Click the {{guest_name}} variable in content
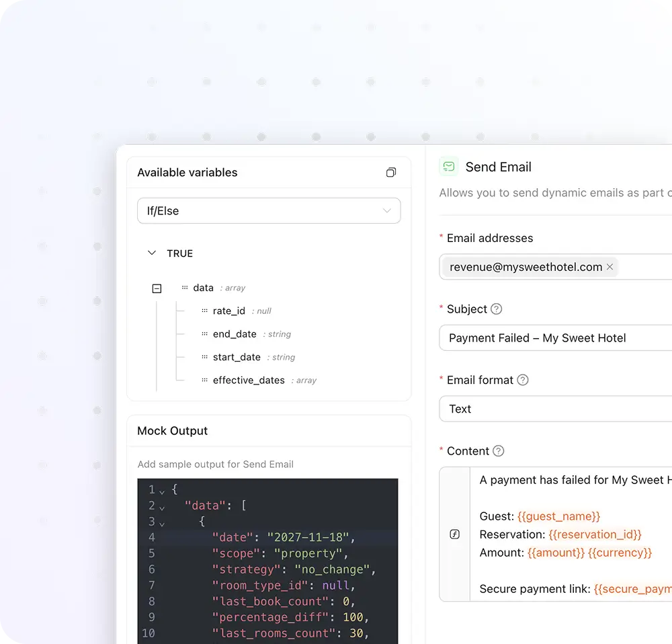 pyautogui.click(x=558, y=516)
